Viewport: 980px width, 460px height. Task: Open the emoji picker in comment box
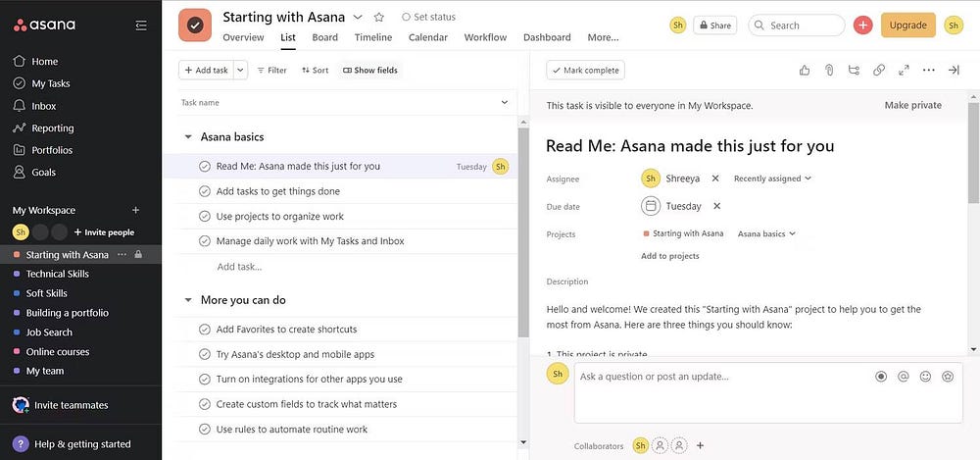point(926,377)
